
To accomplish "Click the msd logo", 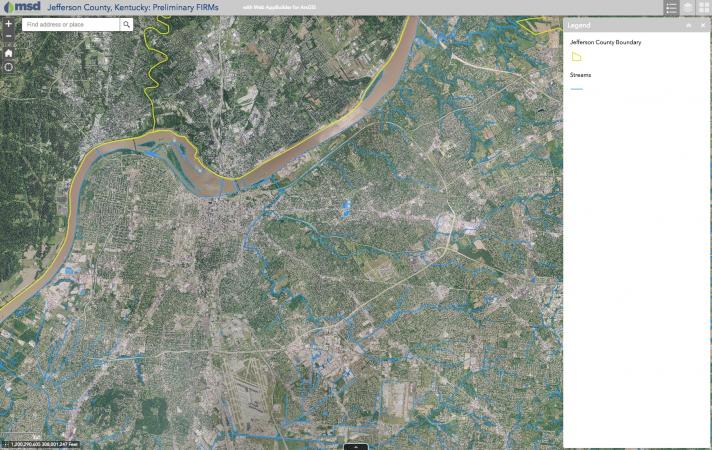I will tap(21, 7).
